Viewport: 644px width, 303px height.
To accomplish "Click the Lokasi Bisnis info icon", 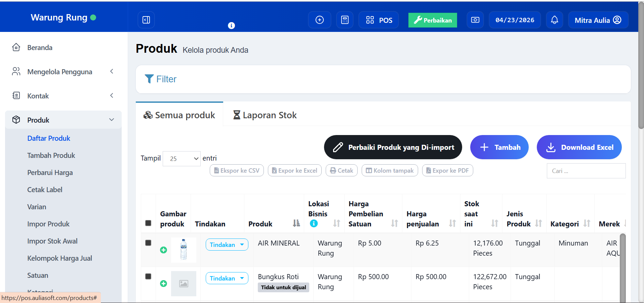I will [x=314, y=224].
